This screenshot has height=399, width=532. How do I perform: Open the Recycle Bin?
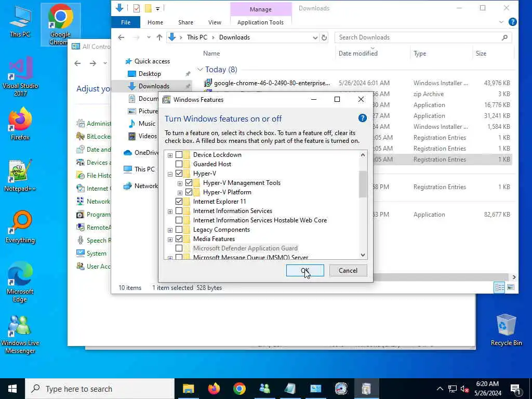pos(506,329)
